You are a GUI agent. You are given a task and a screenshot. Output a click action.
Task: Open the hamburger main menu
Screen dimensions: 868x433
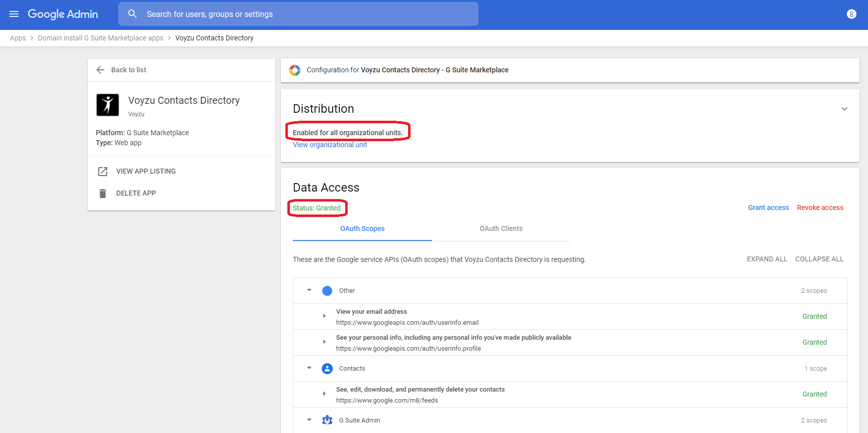[14, 14]
